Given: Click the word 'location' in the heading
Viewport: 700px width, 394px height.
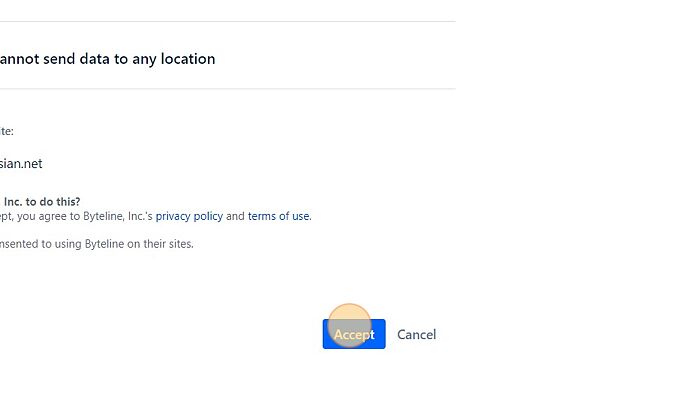Looking at the screenshot, I should coord(188,59).
